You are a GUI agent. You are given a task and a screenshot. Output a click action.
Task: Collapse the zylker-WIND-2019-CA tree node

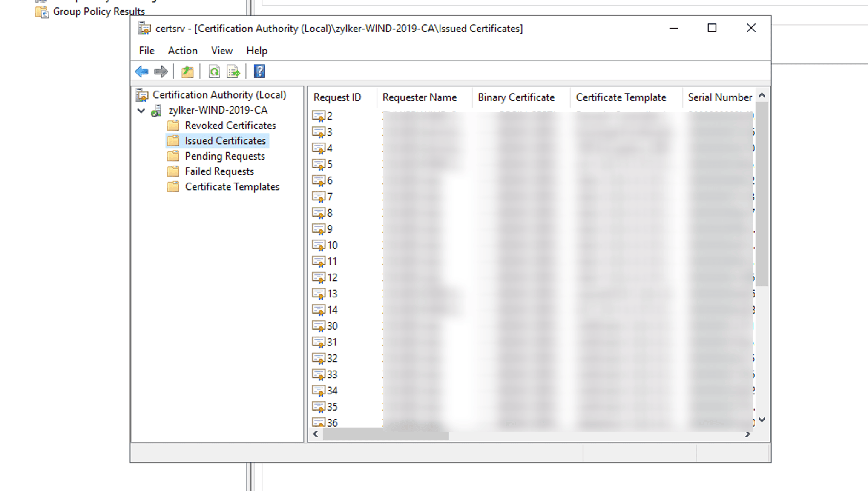click(141, 111)
